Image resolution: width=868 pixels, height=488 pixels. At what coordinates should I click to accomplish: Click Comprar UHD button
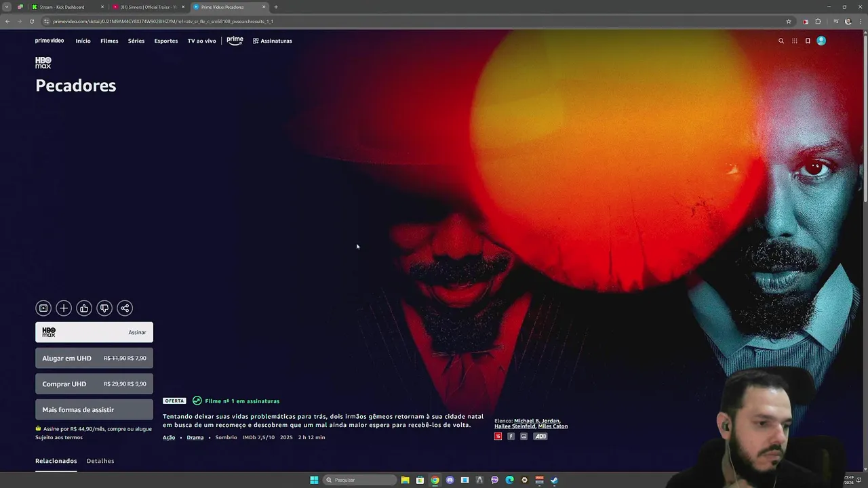(94, 384)
